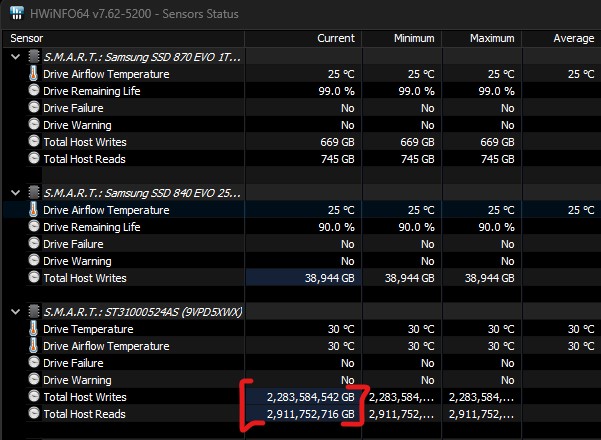Click the Sensor column header
Screen dimensions: 601x440
[x=123, y=38]
